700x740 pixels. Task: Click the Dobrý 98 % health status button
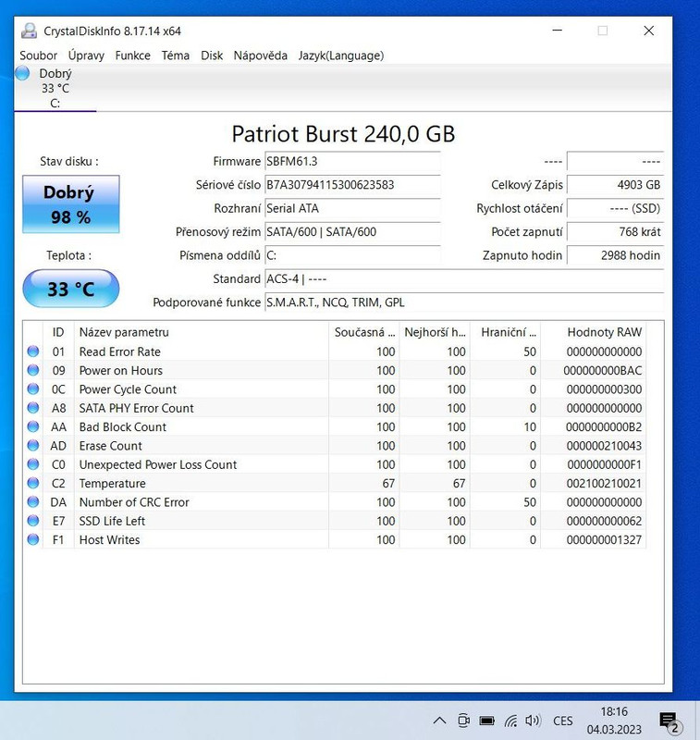coord(71,203)
